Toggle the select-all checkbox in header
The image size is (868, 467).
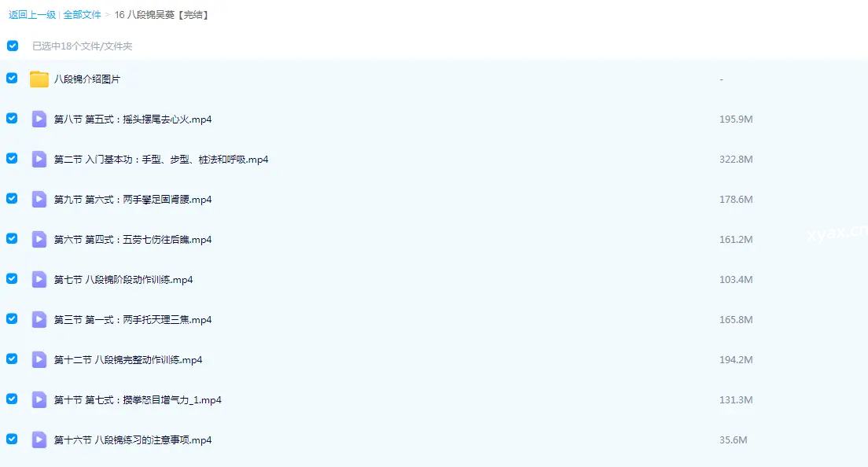pos(13,46)
